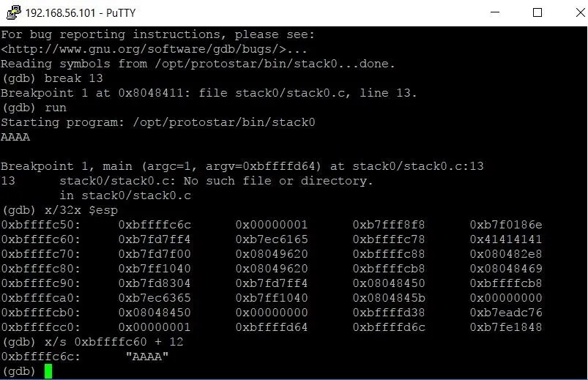Click argv=0xbffffd64 in the breakpoint line
Image resolution: width=588 pixels, height=380 pixels.
tap(263, 166)
